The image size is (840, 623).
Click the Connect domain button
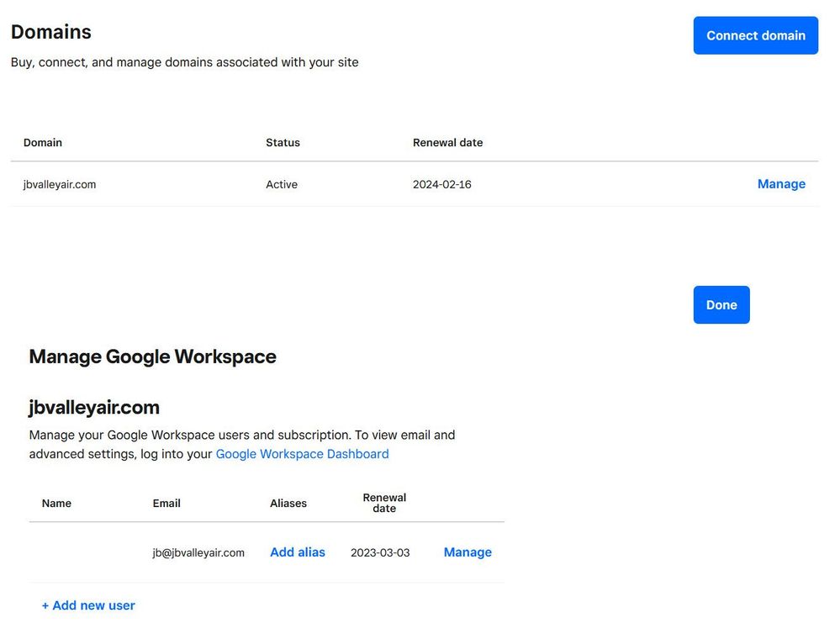pos(755,35)
